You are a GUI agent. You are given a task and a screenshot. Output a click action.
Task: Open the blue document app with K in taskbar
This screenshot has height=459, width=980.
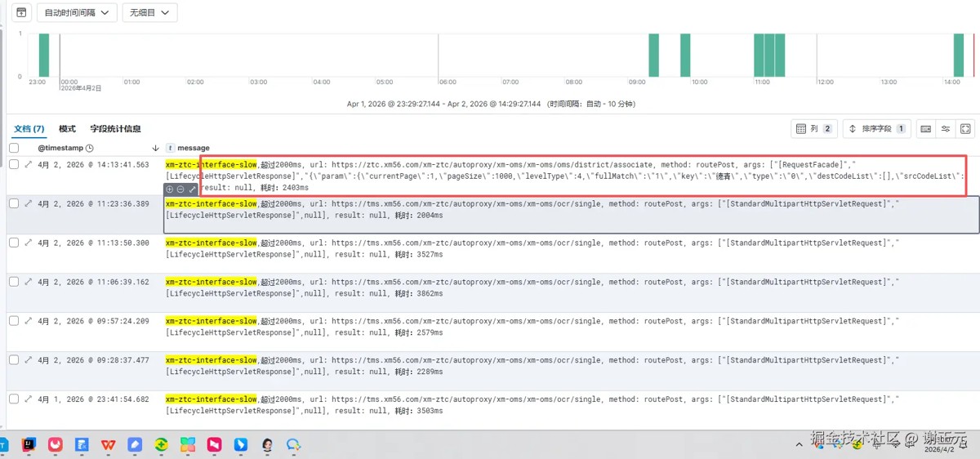click(82, 445)
